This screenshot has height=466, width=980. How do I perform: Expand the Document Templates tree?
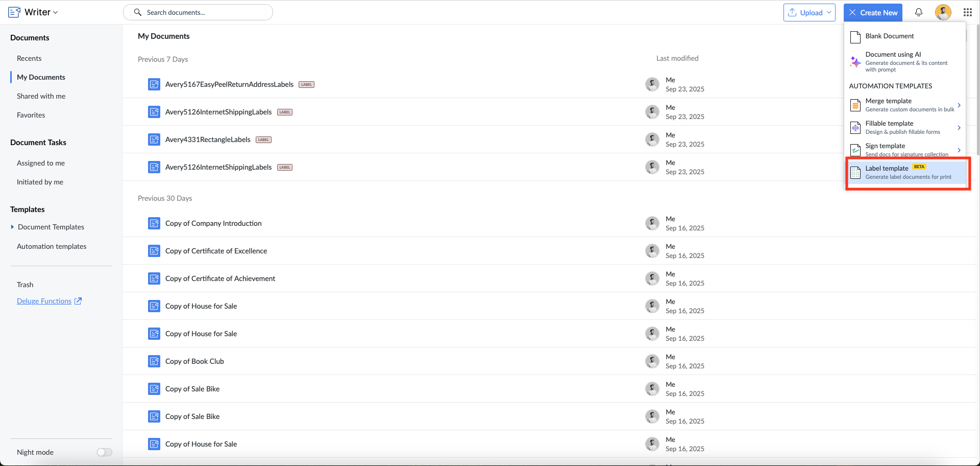[12, 227]
